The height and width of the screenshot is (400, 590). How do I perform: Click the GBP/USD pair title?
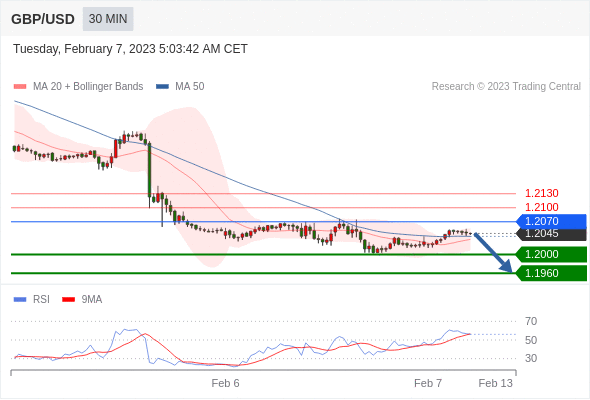pyautogui.click(x=43, y=19)
